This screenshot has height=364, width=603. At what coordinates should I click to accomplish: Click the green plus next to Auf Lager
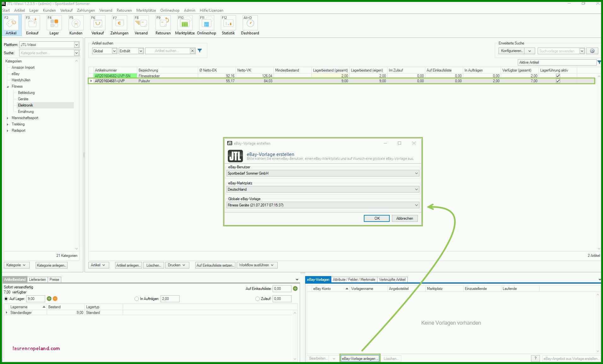click(x=49, y=298)
